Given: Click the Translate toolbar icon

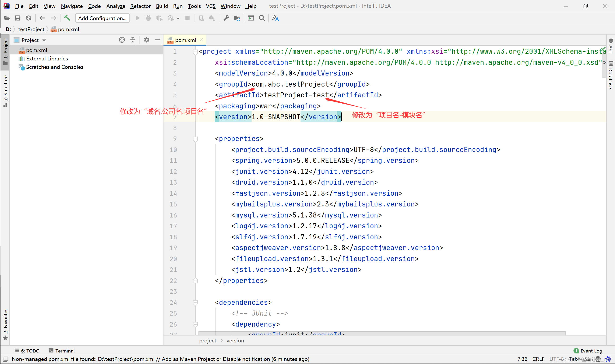Looking at the screenshot, I should (x=276, y=18).
